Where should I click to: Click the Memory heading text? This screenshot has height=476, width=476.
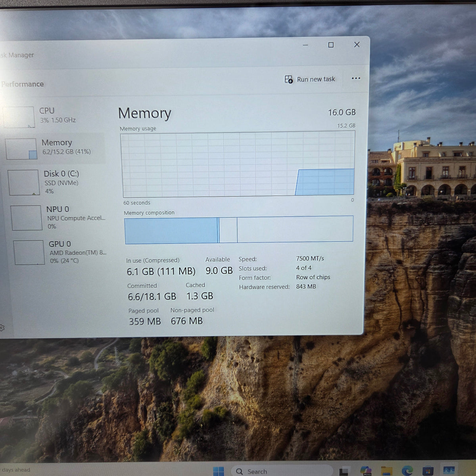click(x=144, y=113)
